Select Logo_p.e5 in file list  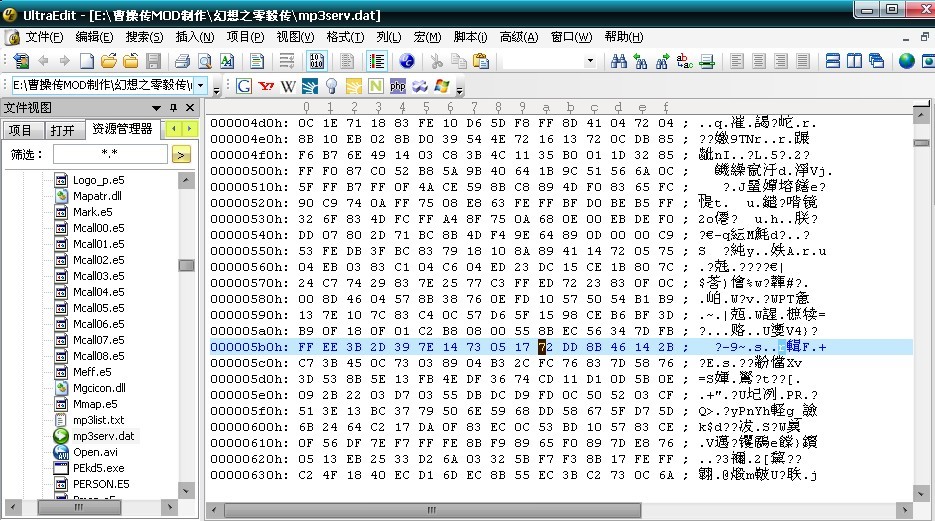coord(98,180)
